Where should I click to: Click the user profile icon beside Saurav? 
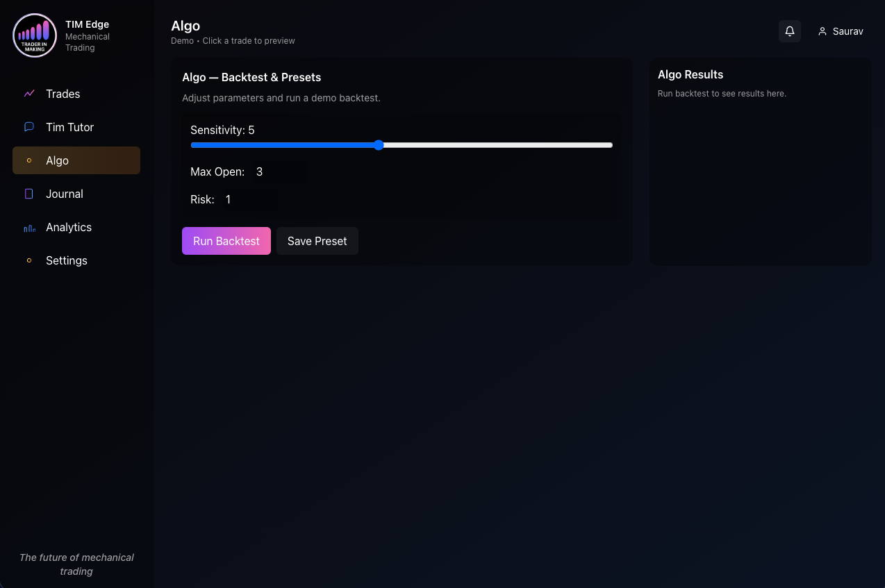[822, 31]
